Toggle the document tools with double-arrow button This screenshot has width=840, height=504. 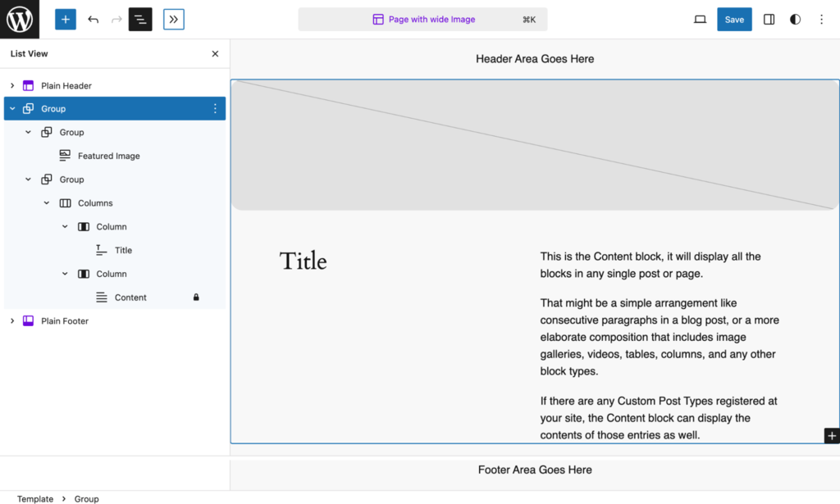click(173, 19)
